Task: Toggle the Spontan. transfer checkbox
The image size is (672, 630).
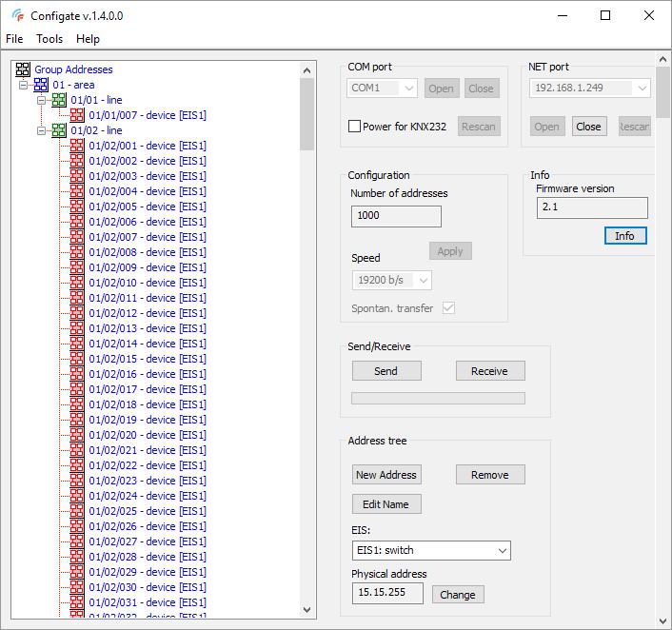Action: click(448, 307)
